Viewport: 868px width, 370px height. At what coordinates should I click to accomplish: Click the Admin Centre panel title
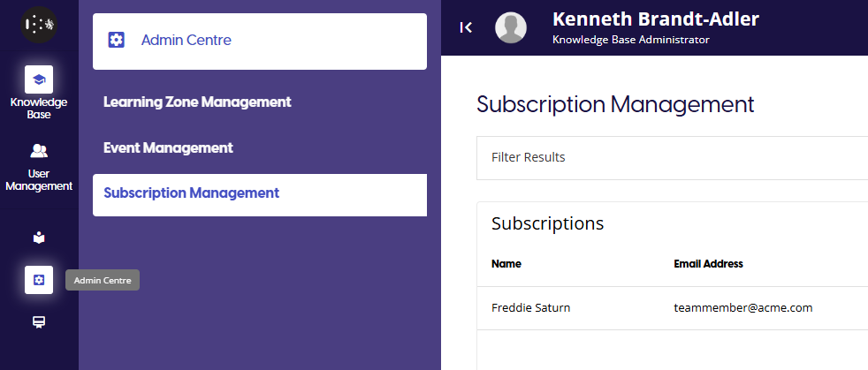(x=187, y=40)
